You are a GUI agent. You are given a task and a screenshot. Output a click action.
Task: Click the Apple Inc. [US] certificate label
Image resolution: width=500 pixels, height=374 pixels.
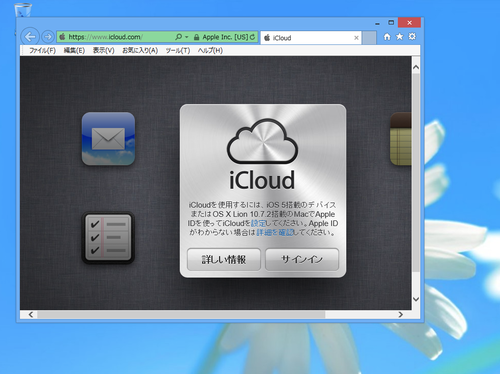point(225,37)
